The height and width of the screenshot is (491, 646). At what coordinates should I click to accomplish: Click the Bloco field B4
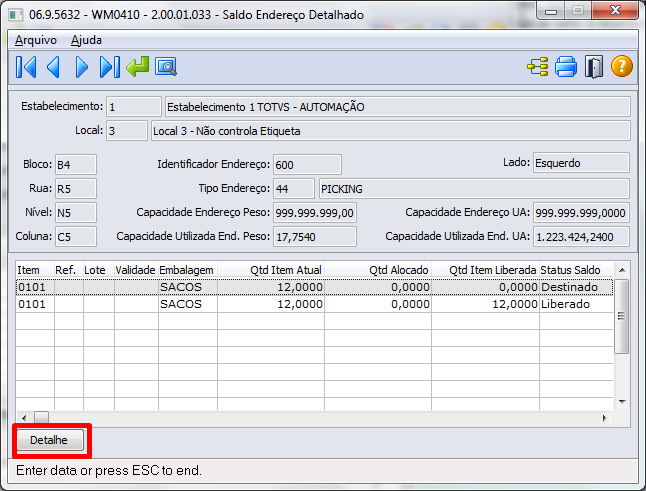coord(76,165)
